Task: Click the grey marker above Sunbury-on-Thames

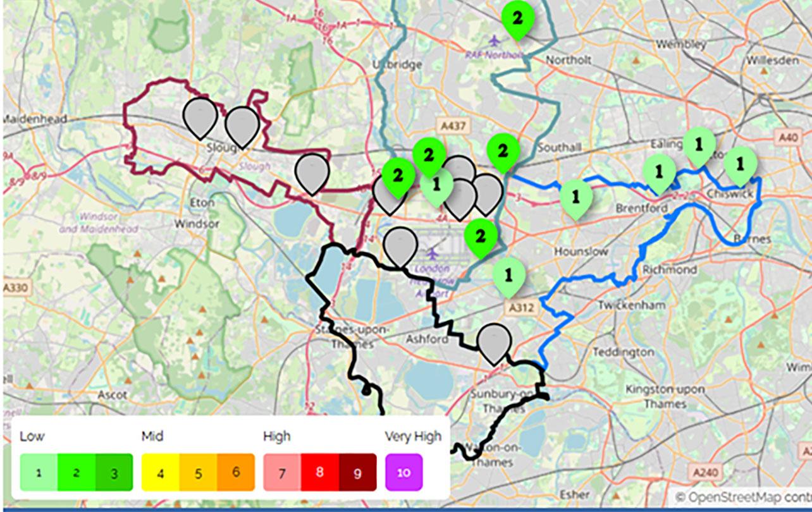Action: coord(494,341)
